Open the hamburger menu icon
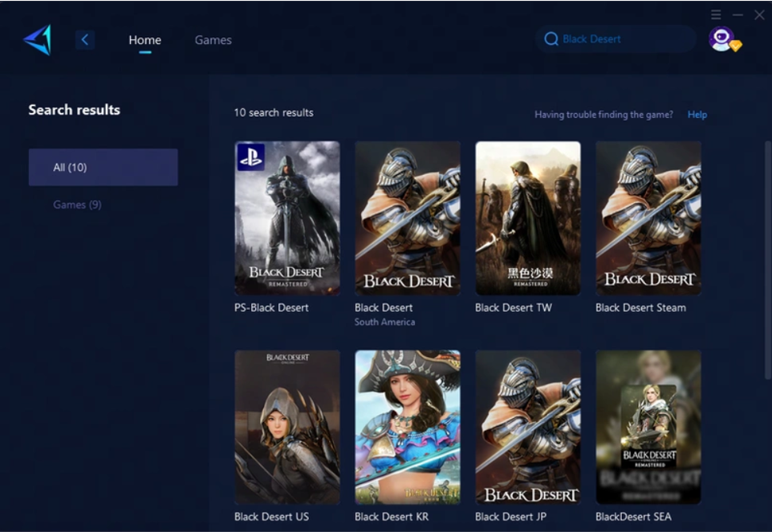Viewport: 772px width, 532px height. tap(716, 14)
